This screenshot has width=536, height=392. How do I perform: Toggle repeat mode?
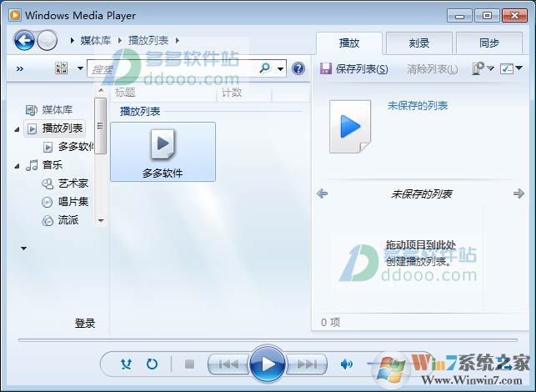[x=152, y=364]
